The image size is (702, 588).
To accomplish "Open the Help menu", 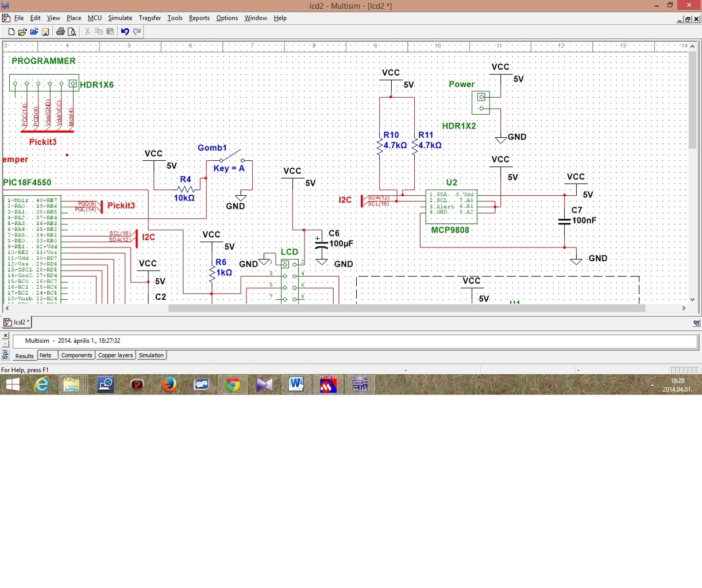I will [x=280, y=18].
